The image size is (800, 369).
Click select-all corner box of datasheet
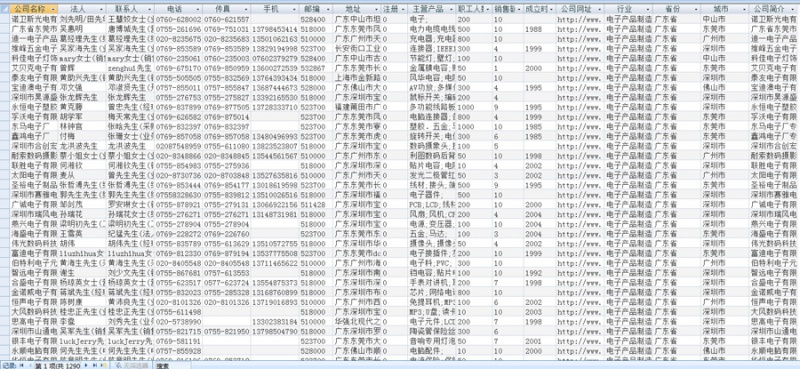coord(5,9)
